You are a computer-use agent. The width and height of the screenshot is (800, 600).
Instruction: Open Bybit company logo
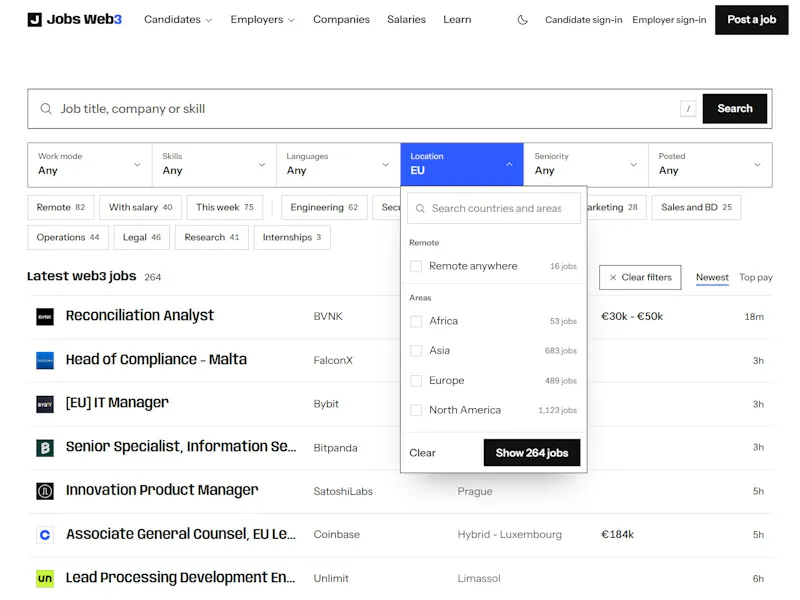point(45,404)
